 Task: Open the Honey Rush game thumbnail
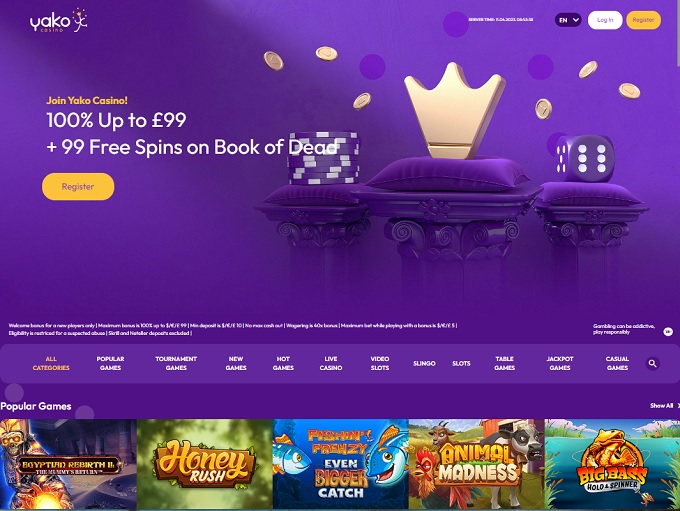[204, 464]
